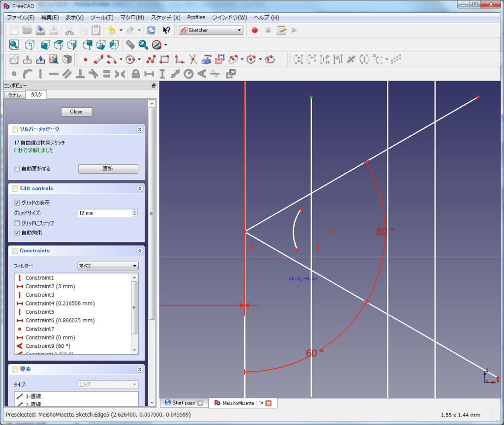Select the Create Circle tool
Viewport: 504px width, 425px height.
(130, 60)
